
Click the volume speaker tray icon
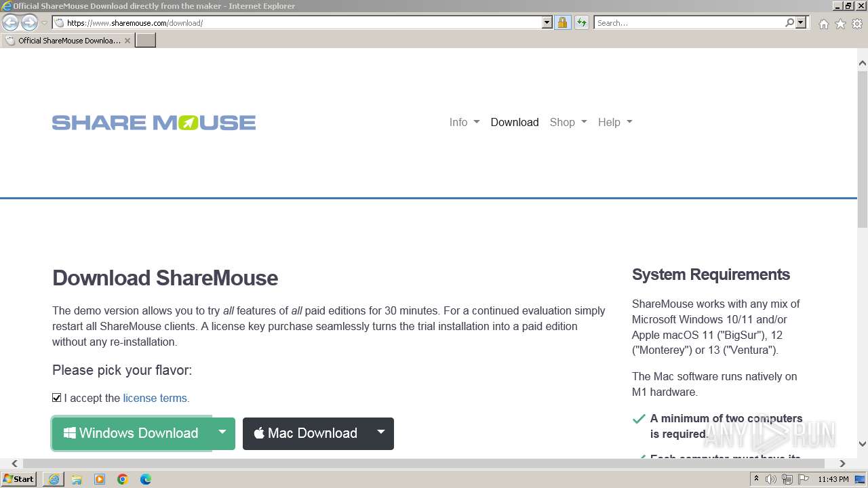click(x=771, y=479)
